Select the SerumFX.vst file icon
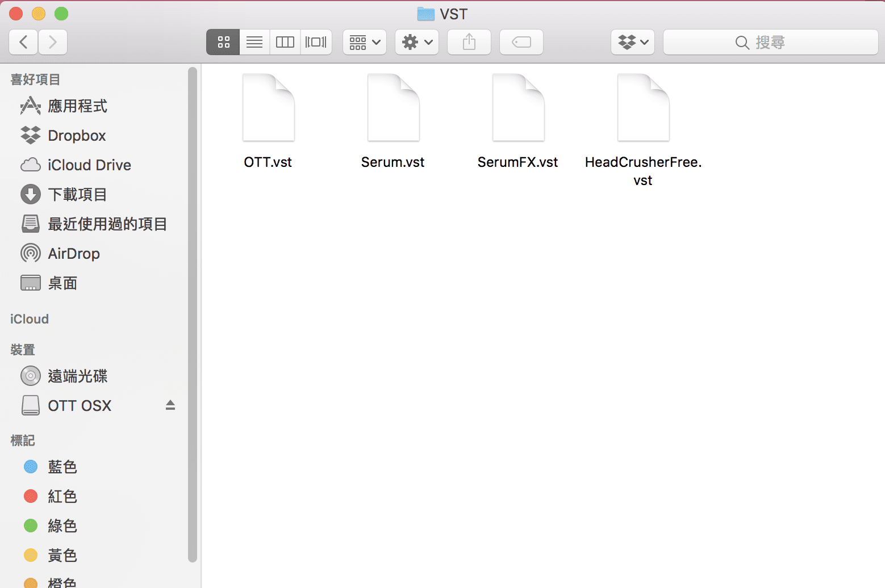Image resolution: width=885 pixels, height=588 pixels. click(518, 107)
